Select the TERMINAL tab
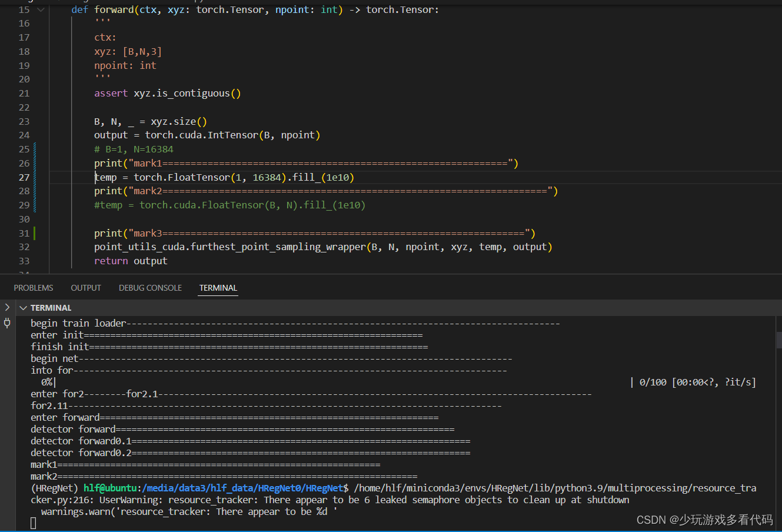782x532 pixels. [x=218, y=288]
